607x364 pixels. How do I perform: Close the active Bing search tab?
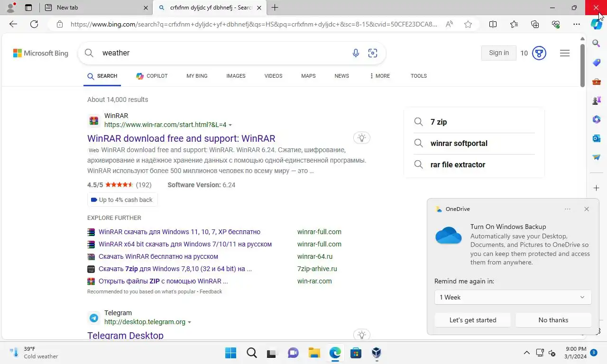pyautogui.click(x=259, y=8)
